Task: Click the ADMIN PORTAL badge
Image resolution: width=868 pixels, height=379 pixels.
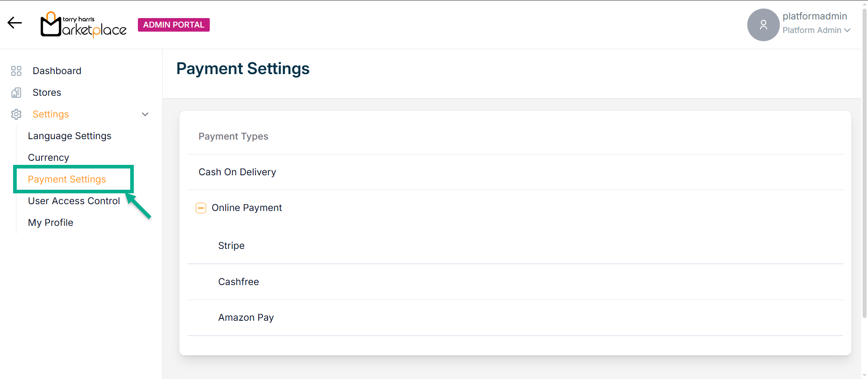Action: pyautogui.click(x=174, y=25)
